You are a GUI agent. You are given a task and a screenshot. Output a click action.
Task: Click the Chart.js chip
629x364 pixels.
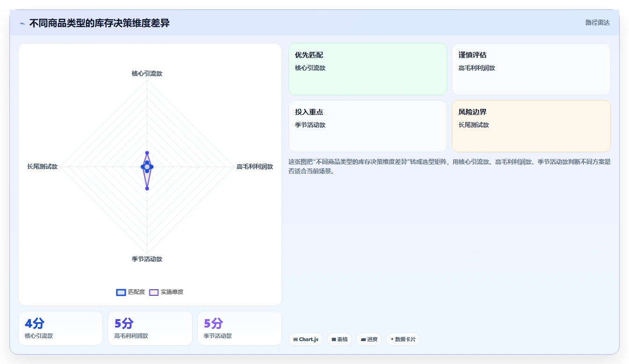coord(306,339)
